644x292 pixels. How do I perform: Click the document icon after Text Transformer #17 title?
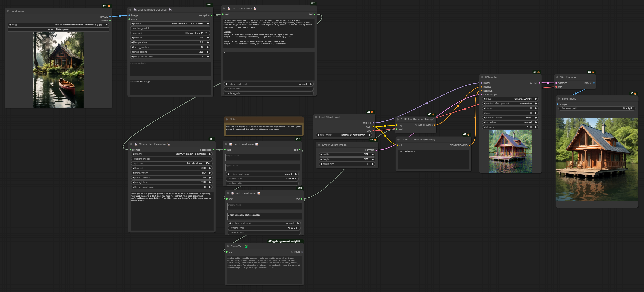257,144
